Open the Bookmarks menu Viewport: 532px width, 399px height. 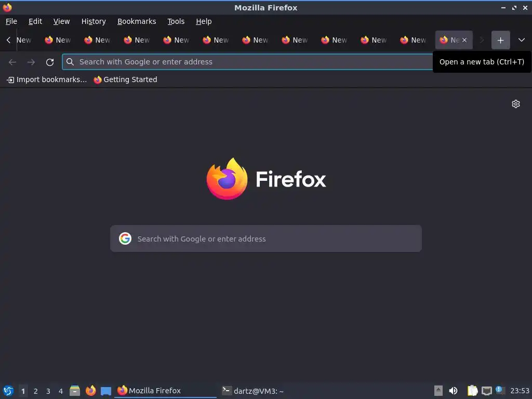[x=137, y=21]
